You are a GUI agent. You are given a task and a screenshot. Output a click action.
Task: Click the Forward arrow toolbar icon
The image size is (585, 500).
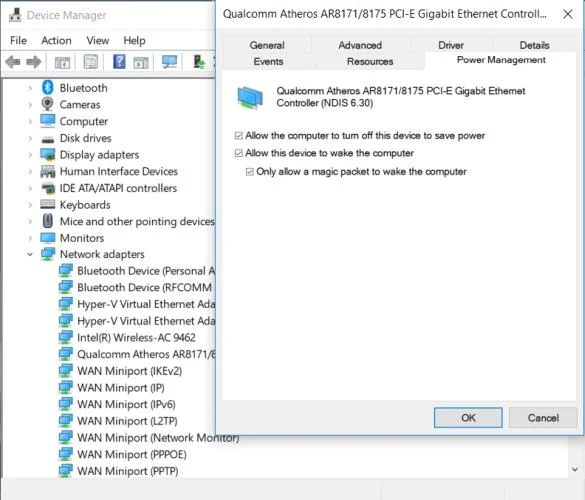click(x=34, y=62)
